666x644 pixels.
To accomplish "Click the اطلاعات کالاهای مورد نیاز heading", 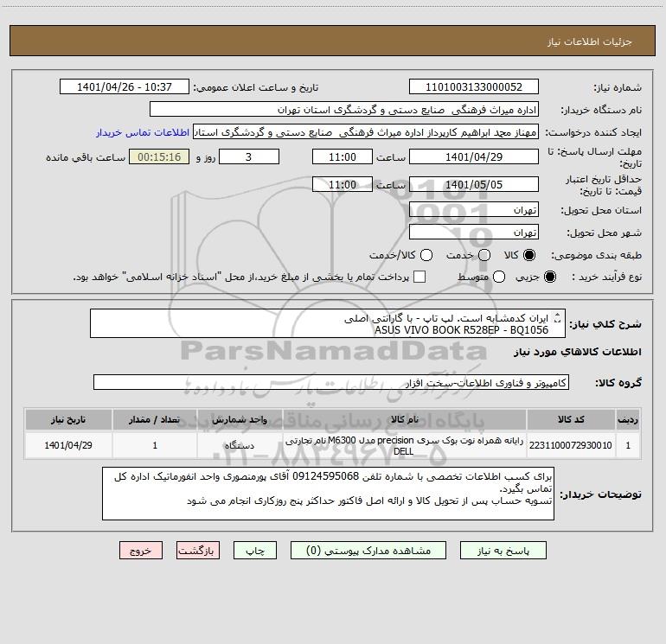I will click(x=578, y=352).
